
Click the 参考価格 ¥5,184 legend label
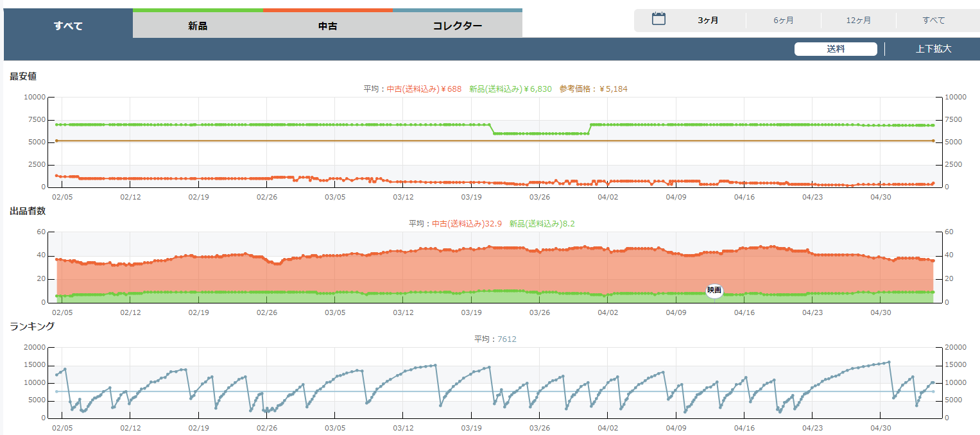tap(593, 89)
